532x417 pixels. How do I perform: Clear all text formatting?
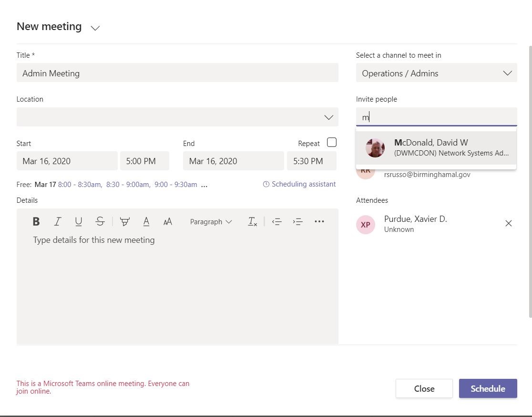[253, 221]
